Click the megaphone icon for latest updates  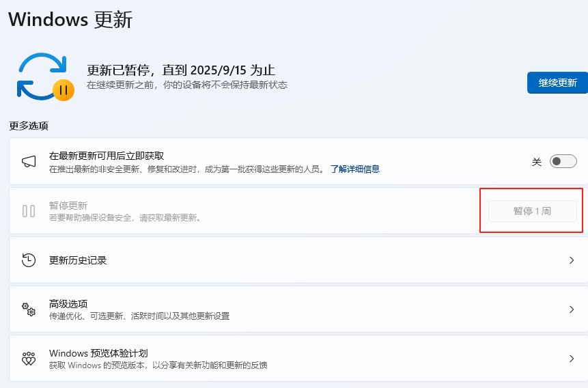click(x=29, y=161)
